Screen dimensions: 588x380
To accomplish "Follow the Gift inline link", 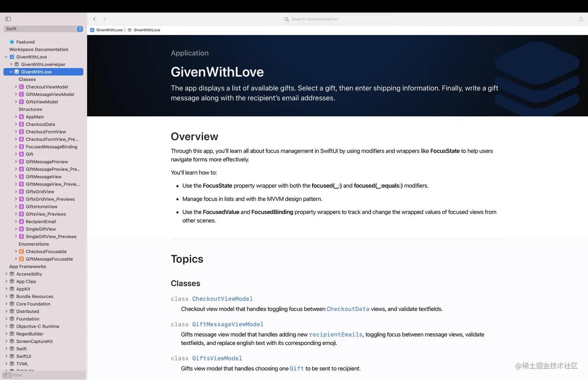I will click(297, 369).
